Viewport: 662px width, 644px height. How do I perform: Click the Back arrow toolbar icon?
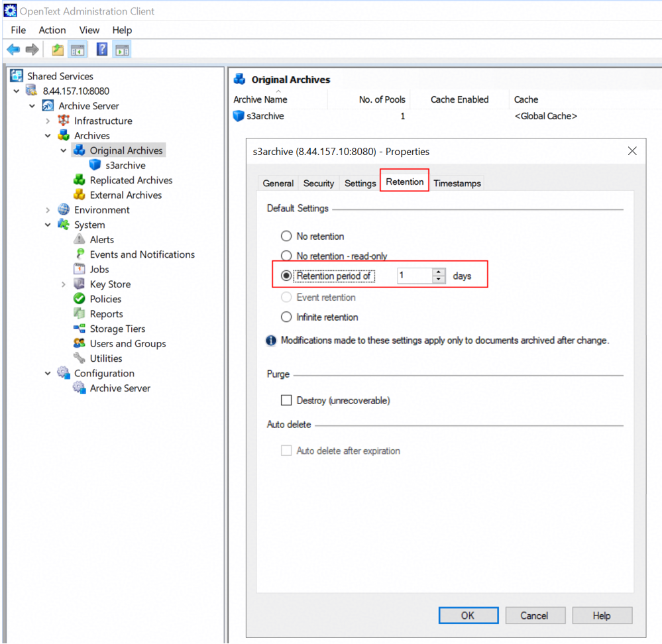(13, 50)
